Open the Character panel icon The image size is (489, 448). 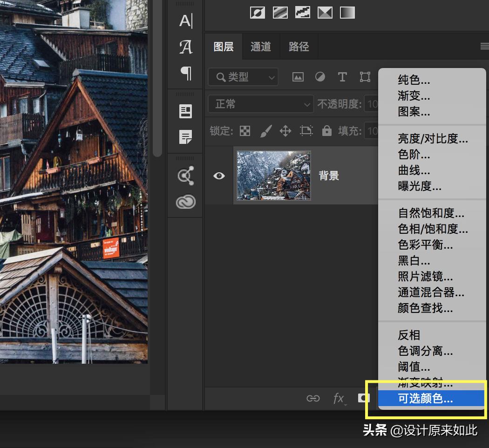186,21
